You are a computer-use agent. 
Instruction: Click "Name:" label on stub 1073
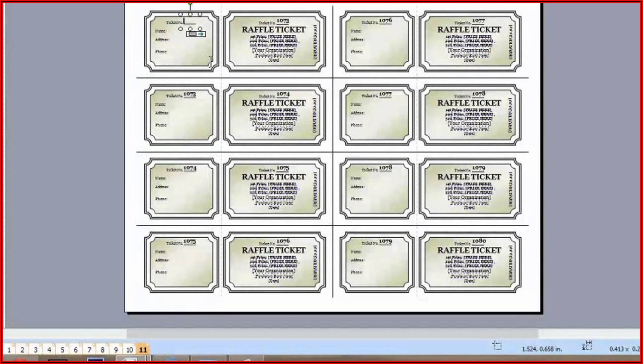161,104
